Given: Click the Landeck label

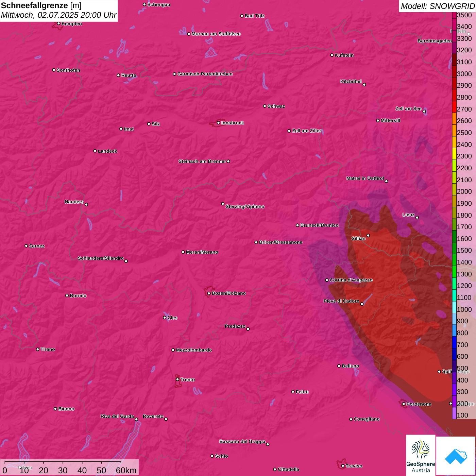Looking at the screenshot, I should tap(107, 151).
